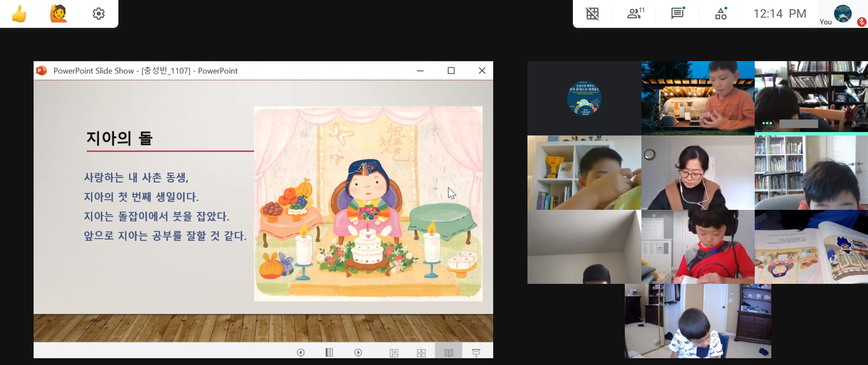This screenshot has height=365, width=868.
Task: Open the activities shapes icon
Action: click(x=721, y=14)
